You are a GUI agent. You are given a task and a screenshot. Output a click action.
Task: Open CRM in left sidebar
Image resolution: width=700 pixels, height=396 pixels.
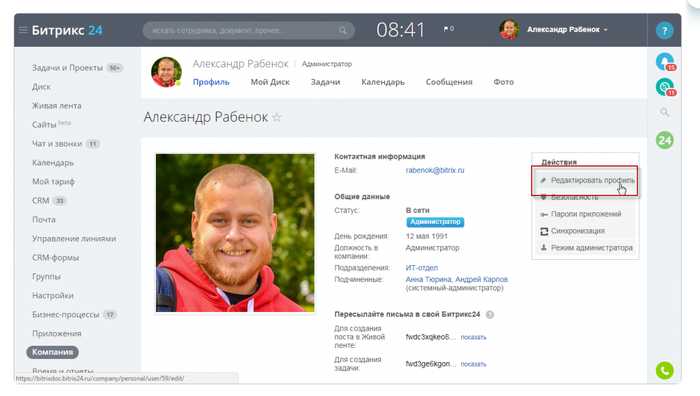point(41,200)
